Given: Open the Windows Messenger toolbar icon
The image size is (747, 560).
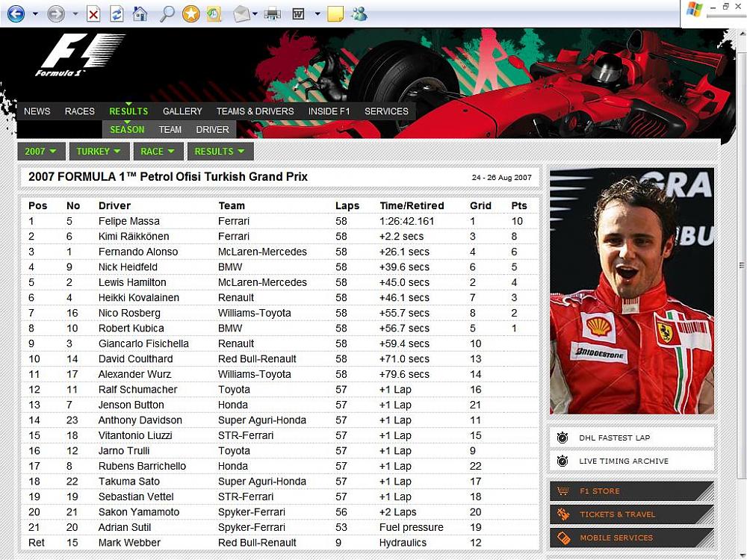Looking at the screenshot, I should [x=359, y=13].
